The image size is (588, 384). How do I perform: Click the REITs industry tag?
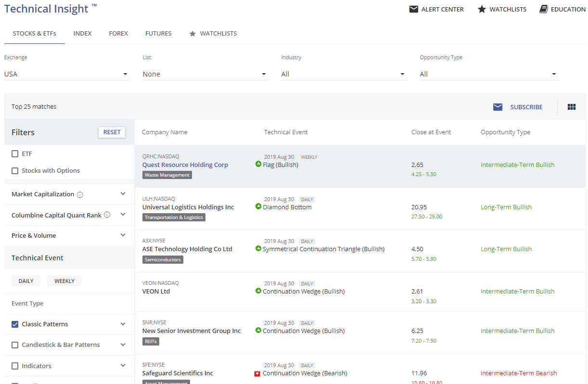pos(151,341)
